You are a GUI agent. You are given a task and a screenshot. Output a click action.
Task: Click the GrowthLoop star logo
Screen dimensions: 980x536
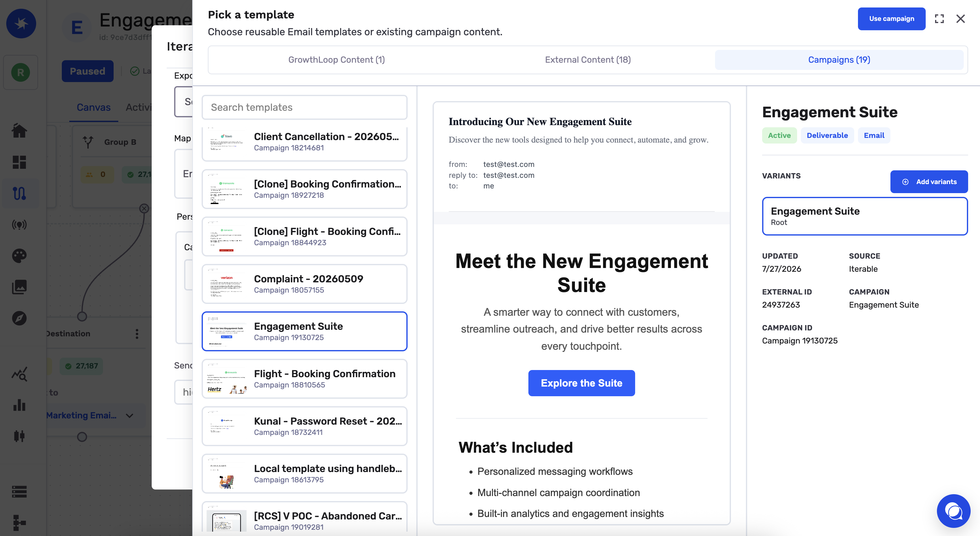[x=21, y=24]
